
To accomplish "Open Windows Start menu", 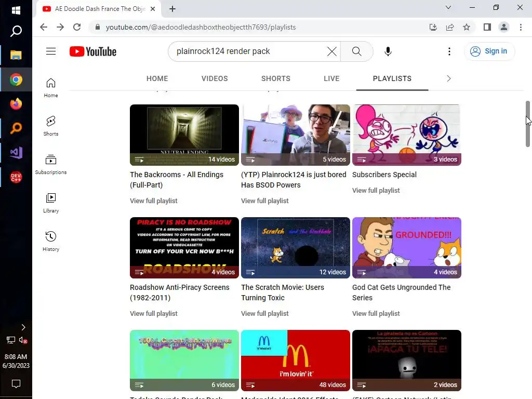I will [16, 10].
